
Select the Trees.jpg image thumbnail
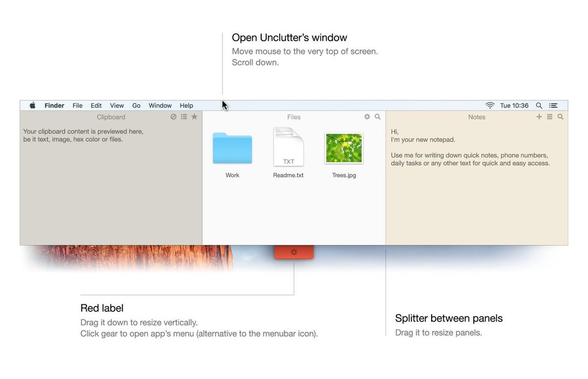pos(344,148)
